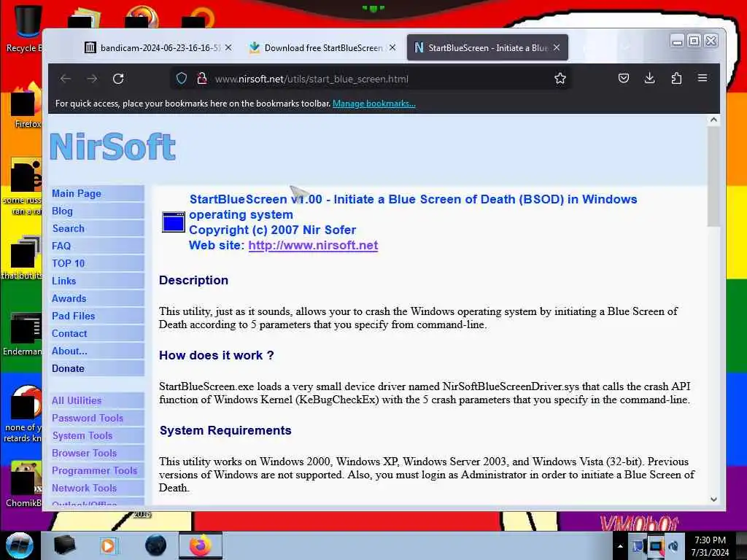The width and height of the screenshot is (747, 560).
Task: Open the Pocket save icon in the toolbar
Action: tap(623, 78)
